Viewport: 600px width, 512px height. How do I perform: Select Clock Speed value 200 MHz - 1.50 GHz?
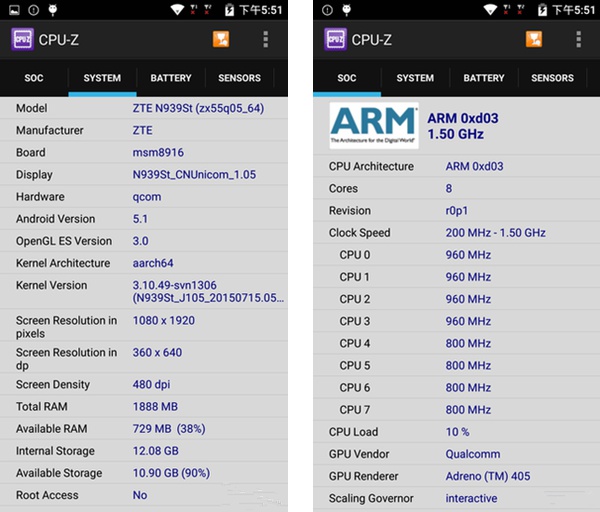[496, 233]
